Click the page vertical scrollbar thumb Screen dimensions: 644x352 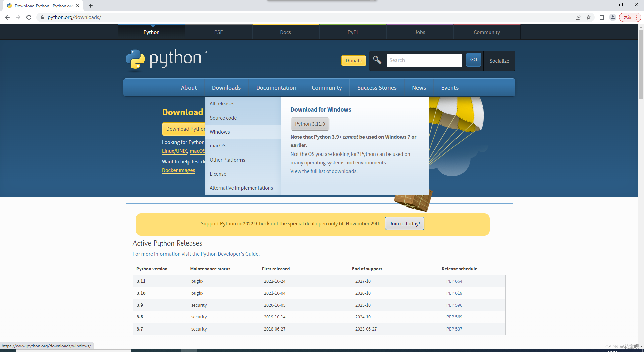[641, 64]
